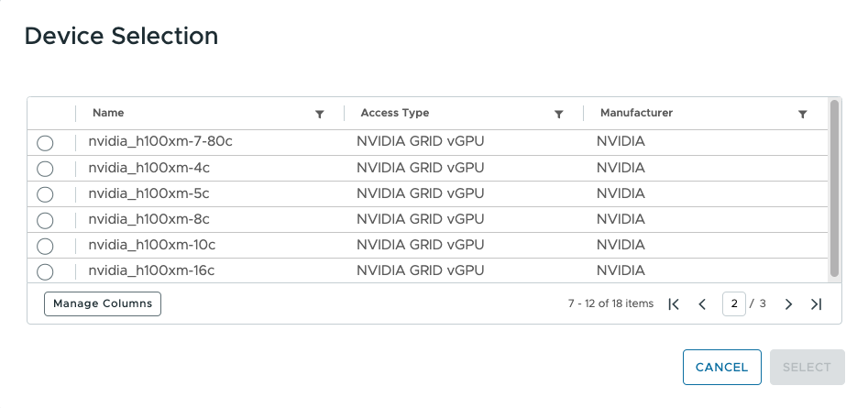Sort by the Access Type header
868x408 pixels.
point(395,113)
